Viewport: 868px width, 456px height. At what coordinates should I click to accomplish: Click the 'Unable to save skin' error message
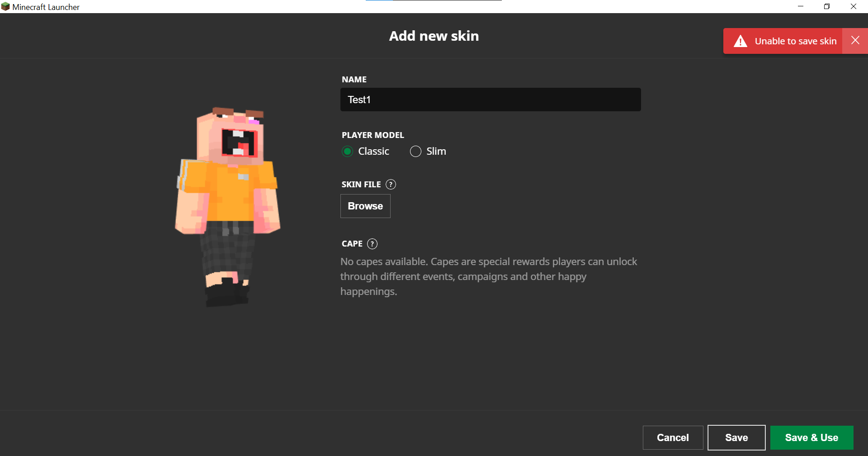[795, 41]
